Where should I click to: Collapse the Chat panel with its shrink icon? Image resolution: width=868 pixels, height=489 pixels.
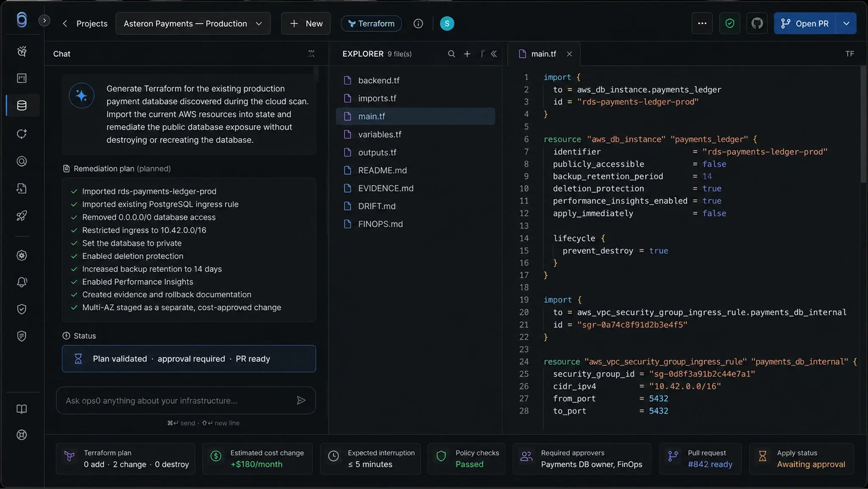[311, 53]
